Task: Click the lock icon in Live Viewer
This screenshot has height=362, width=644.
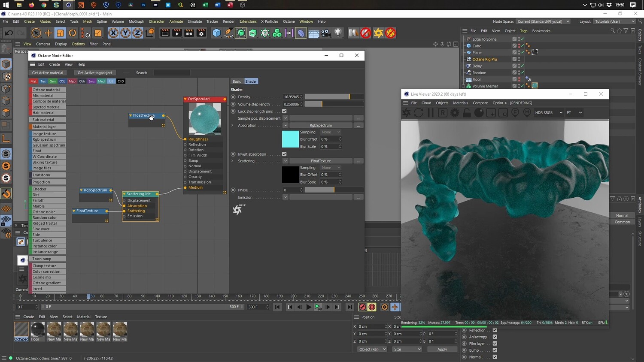Action: (x=467, y=113)
